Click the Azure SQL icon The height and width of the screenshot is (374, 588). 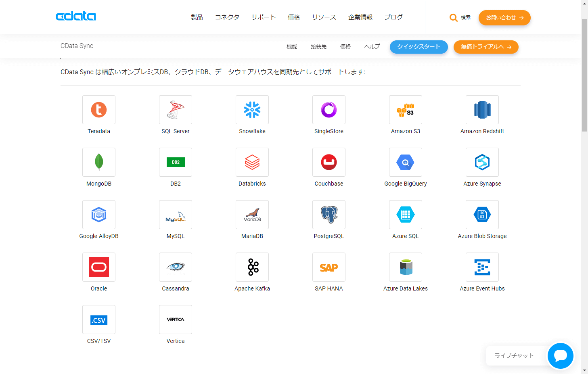point(406,215)
